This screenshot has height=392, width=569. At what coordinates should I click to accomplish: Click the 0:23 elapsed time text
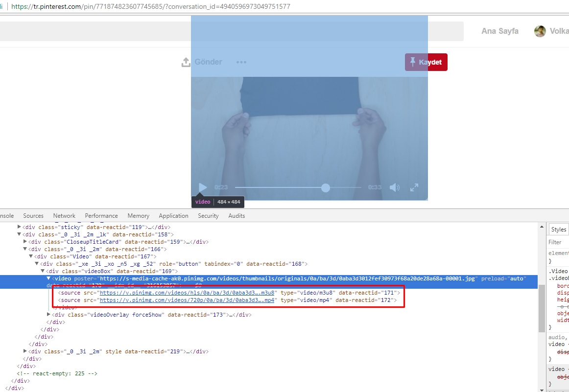221,187
